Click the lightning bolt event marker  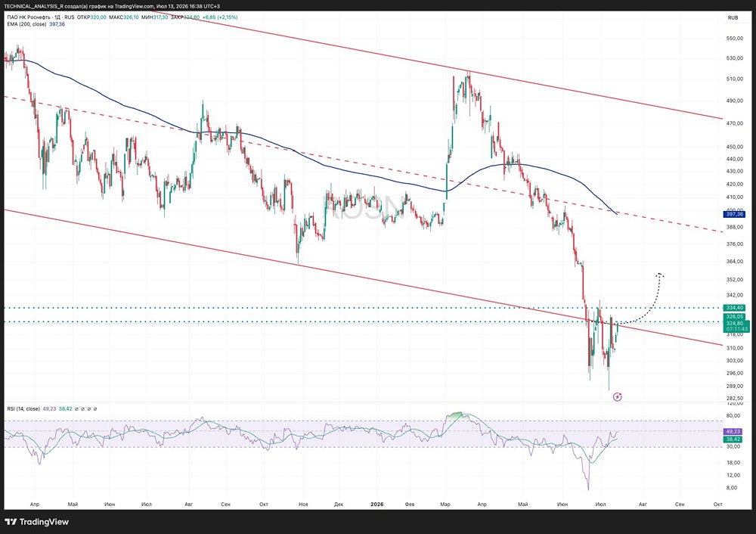[617, 397]
